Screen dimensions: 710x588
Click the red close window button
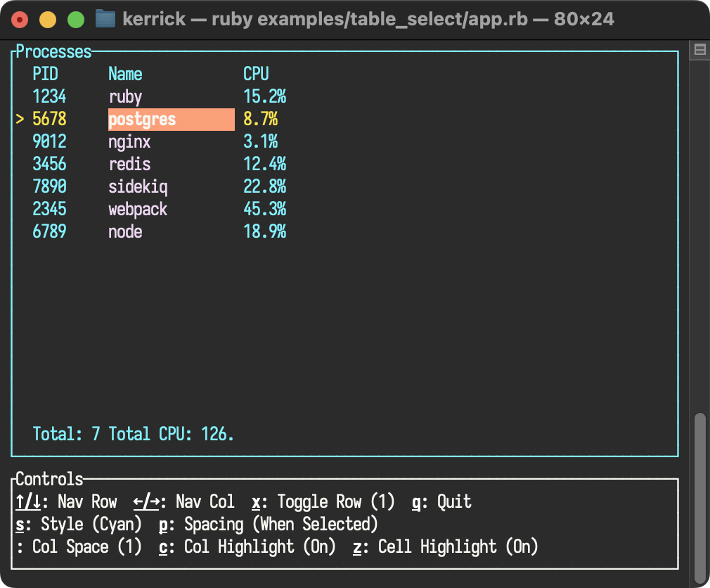20,20
